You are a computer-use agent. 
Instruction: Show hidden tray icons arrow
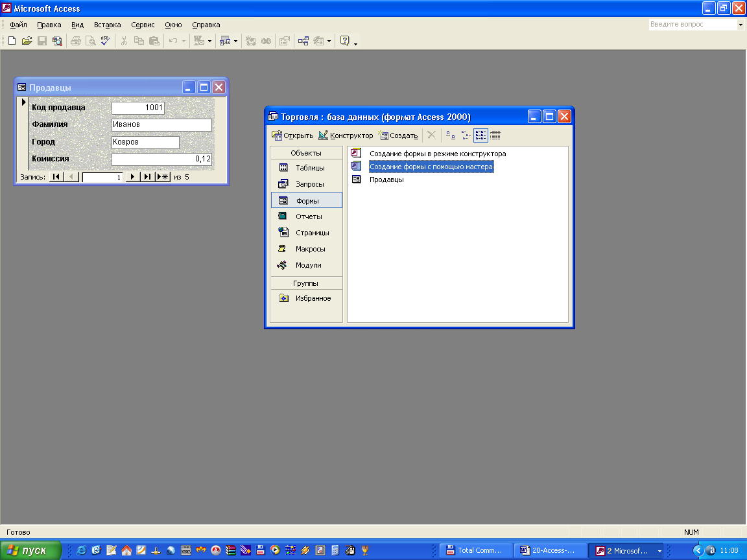tap(698, 550)
